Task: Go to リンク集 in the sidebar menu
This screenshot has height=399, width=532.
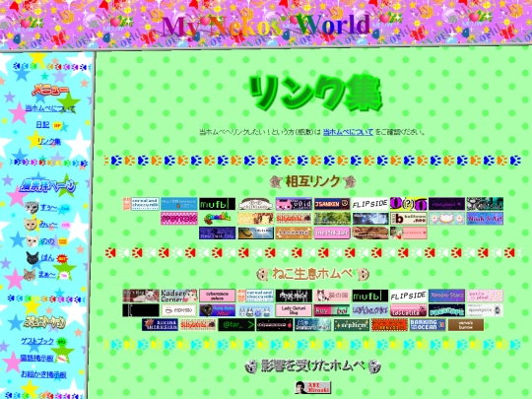Action: (49, 141)
